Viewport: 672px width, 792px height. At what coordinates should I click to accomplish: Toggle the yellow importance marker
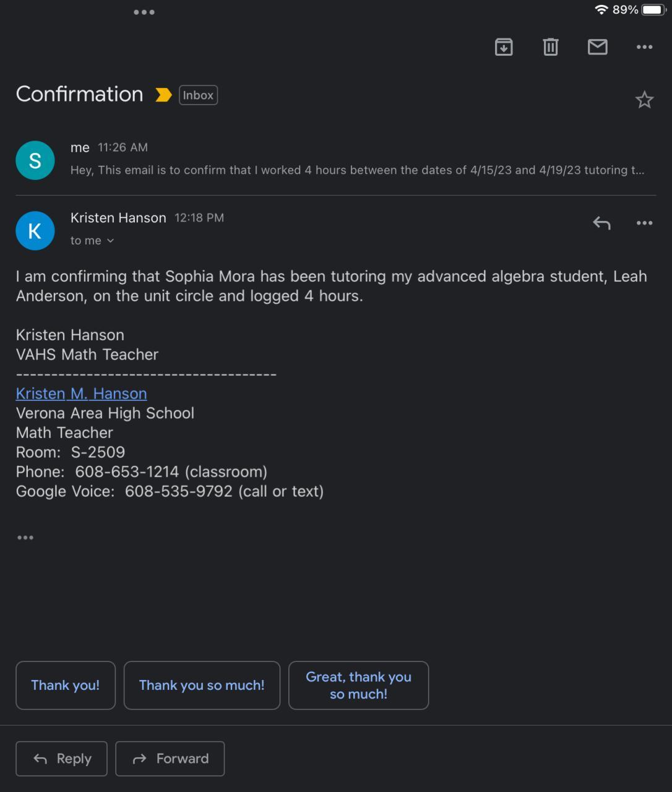click(x=163, y=95)
